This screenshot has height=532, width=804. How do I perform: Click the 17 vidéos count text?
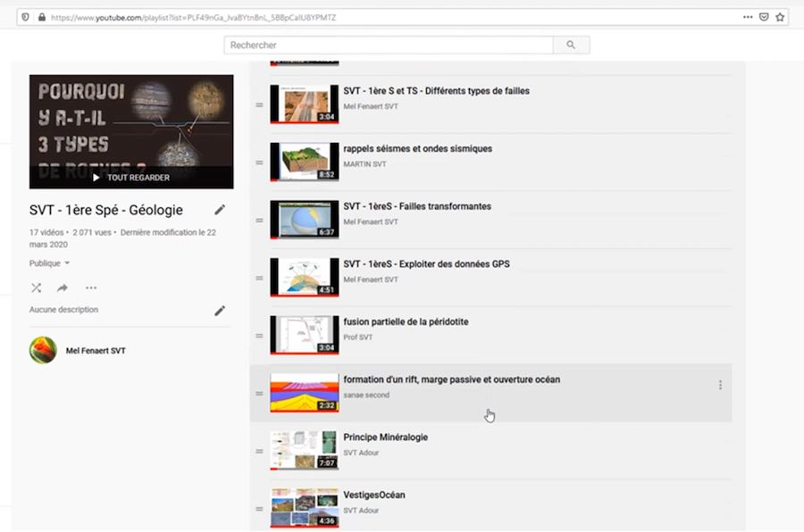pos(46,232)
